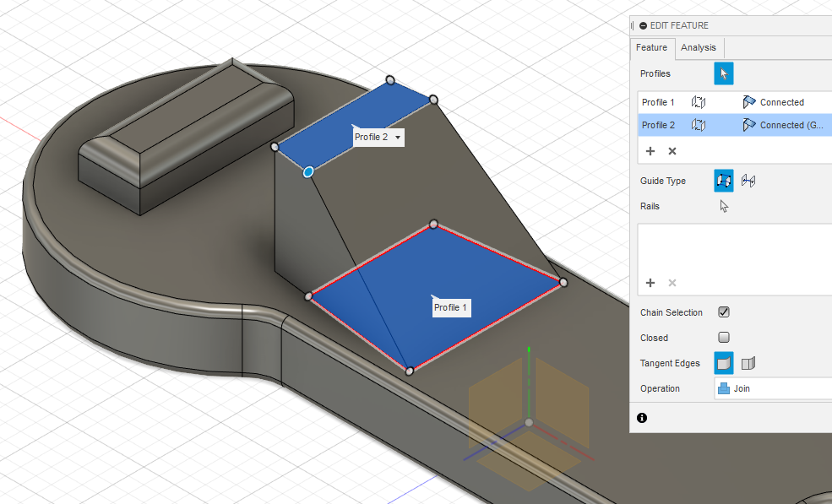832x504 pixels.
Task: Click the info icon at panel bottom
Action: click(x=642, y=418)
